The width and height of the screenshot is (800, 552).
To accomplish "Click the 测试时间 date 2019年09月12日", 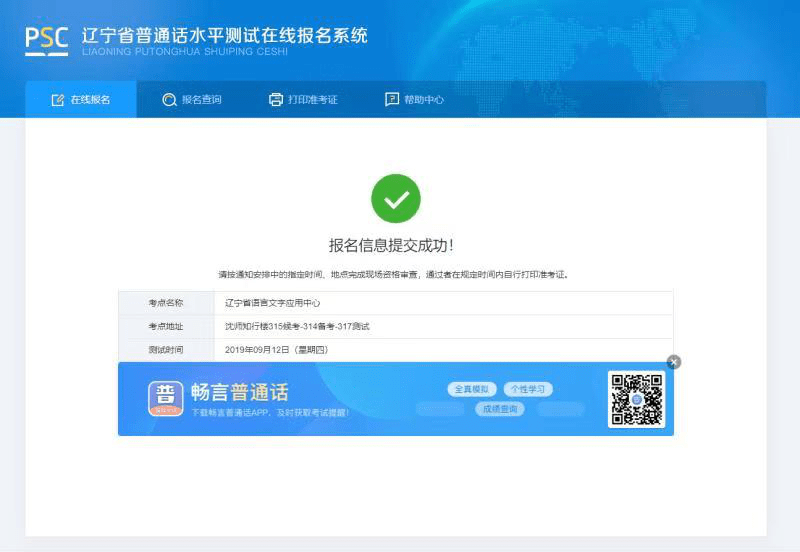I will pos(257,350).
